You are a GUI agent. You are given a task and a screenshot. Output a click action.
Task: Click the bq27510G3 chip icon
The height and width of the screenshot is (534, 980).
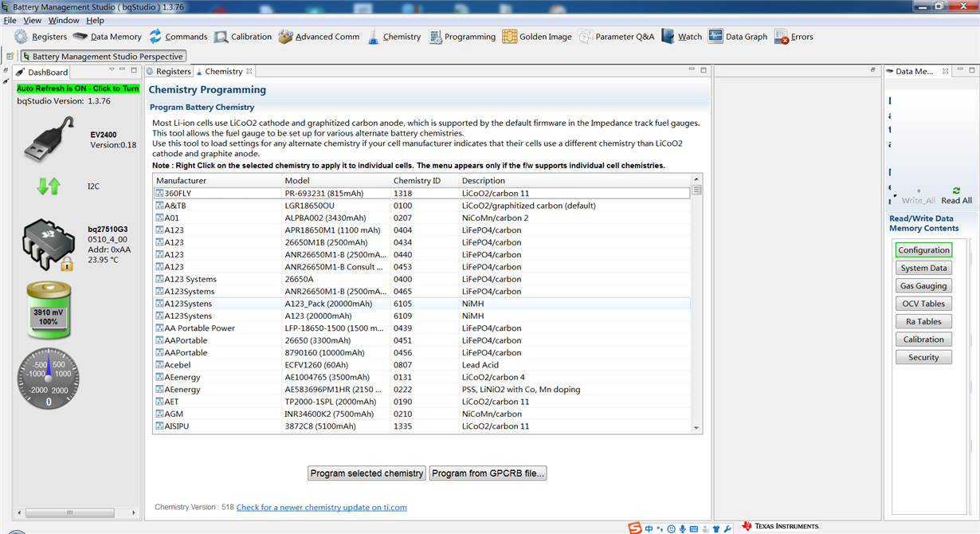click(x=49, y=245)
